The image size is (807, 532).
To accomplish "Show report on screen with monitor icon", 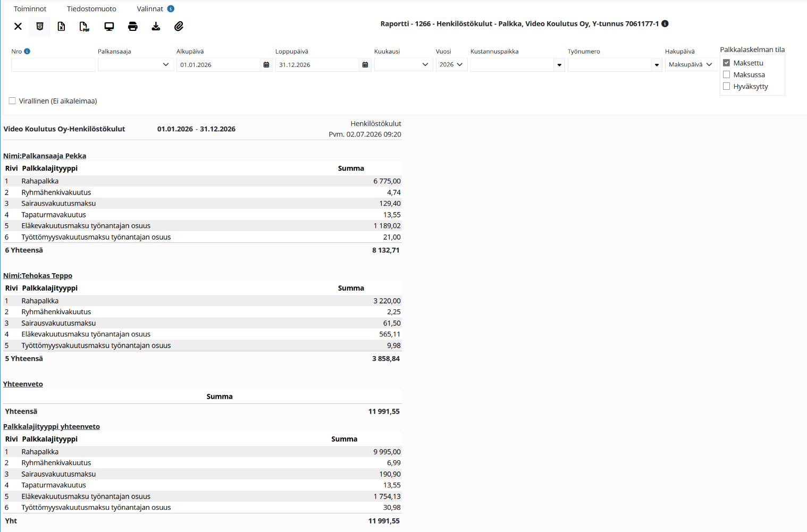I will click(x=109, y=27).
